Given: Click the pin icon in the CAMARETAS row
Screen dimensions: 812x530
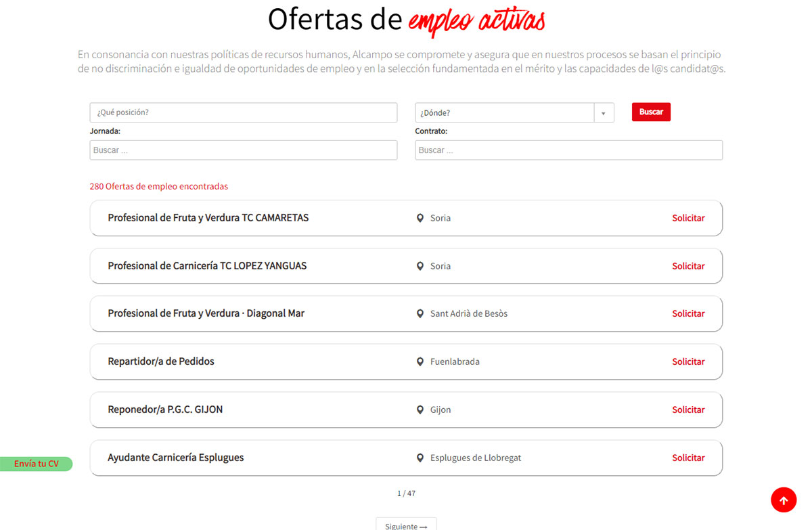Looking at the screenshot, I should [420, 219].
